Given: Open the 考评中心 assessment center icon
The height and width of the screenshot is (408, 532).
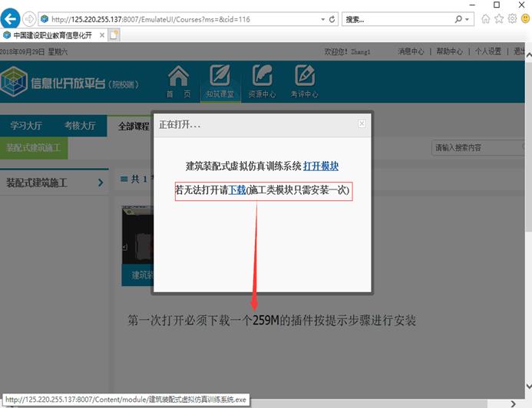Looking at the screenshot, I should coord(304,81).
